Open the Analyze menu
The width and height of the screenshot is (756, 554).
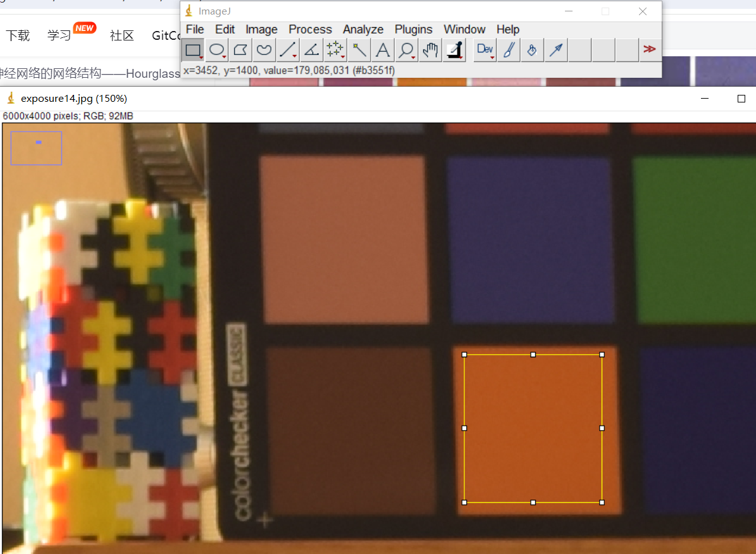363,29
